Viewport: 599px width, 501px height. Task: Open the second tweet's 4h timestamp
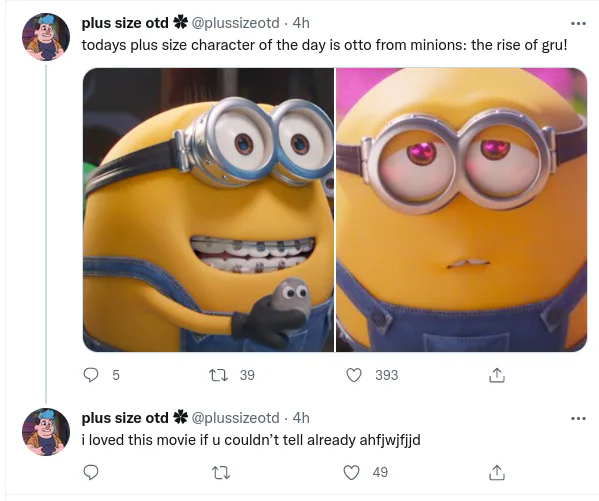point(301,418)
